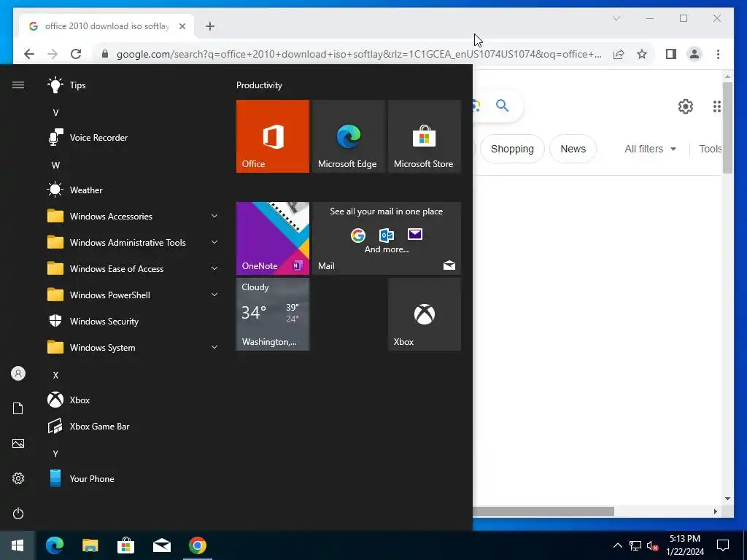
Task: Open Chrome three-dot menu
Action: 718,54
